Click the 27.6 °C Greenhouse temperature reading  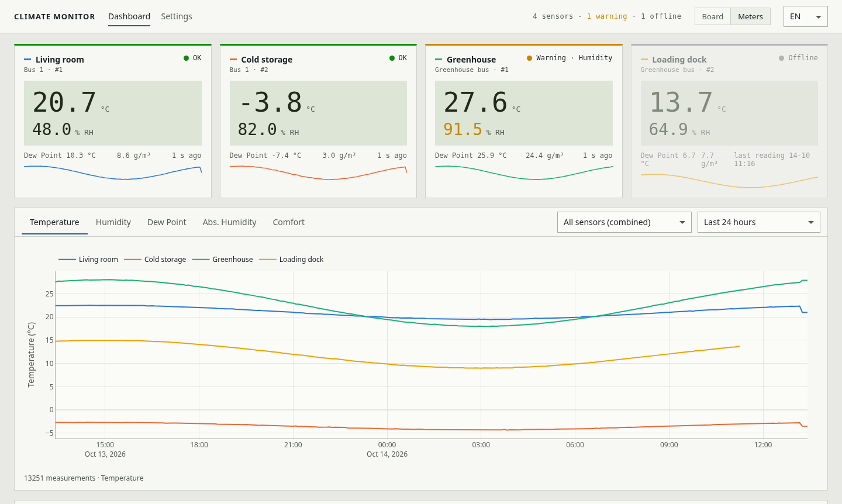[x=482, y=102]
